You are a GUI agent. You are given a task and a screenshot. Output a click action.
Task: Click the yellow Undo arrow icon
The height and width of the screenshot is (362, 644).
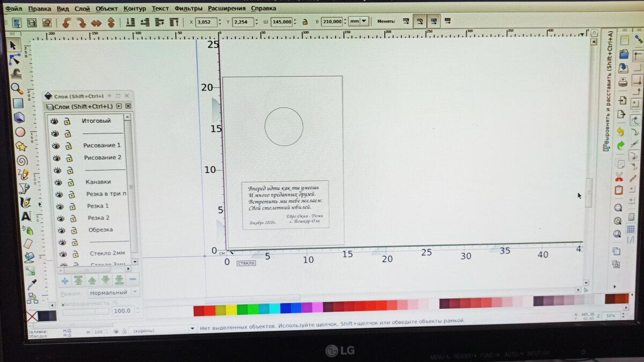pos(621,131)
